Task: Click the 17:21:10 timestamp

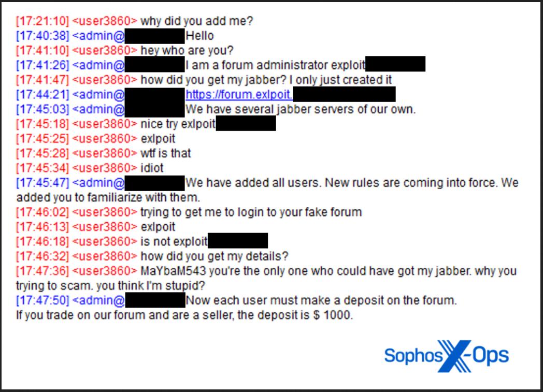Action: (42, 21)
